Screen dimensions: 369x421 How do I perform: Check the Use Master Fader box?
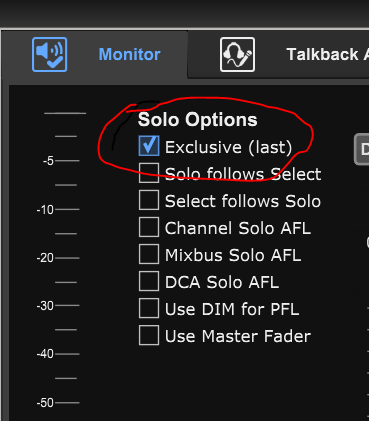pyautogui.click(x=149, y=335)
